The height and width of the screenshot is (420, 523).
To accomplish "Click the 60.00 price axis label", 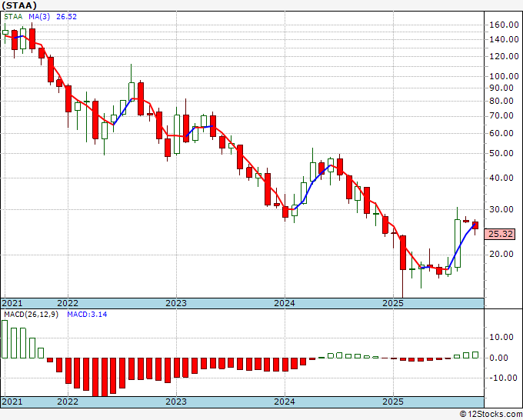I will [x=501, y=133].
